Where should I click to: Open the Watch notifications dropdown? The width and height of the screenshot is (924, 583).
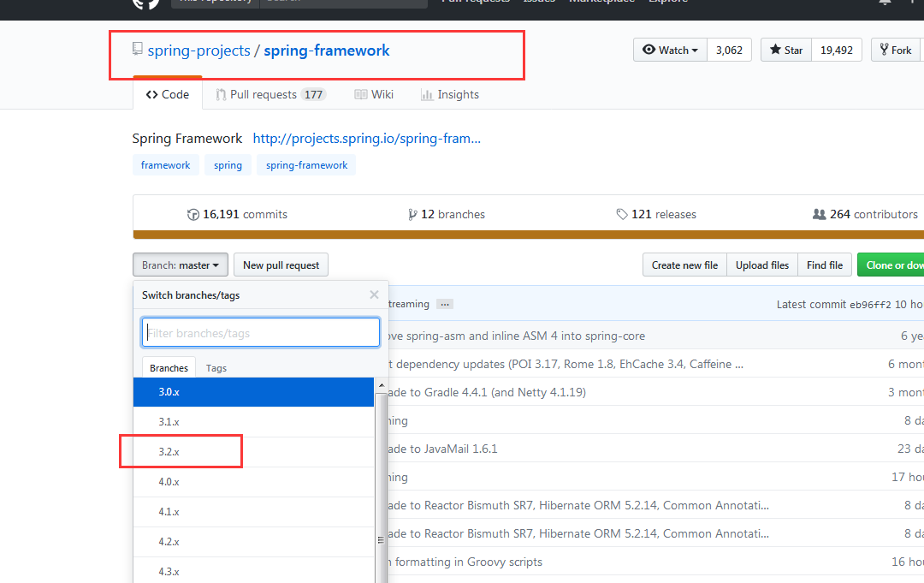click(670, 51)
